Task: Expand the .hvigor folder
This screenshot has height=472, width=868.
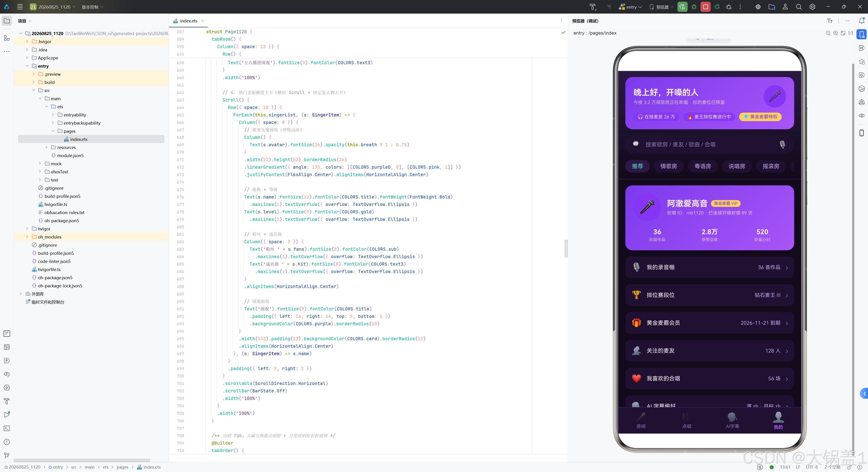Action: click(x=27, y=41)
